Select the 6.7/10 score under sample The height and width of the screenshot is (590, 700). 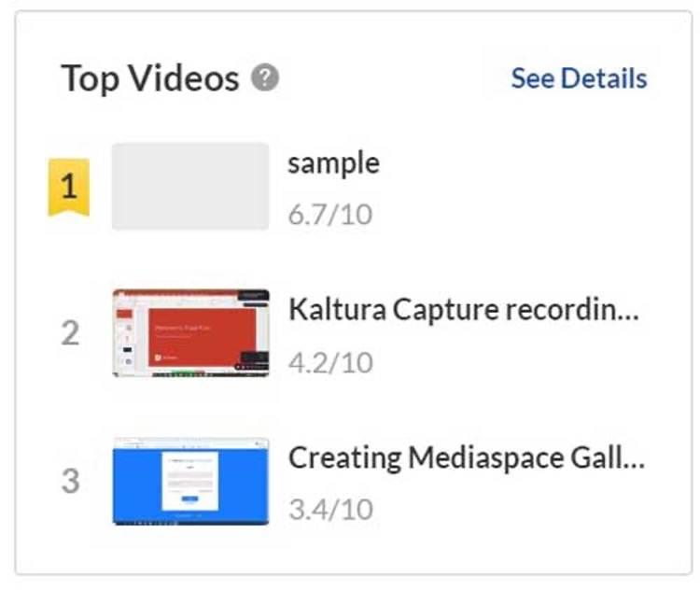(329, 215)
